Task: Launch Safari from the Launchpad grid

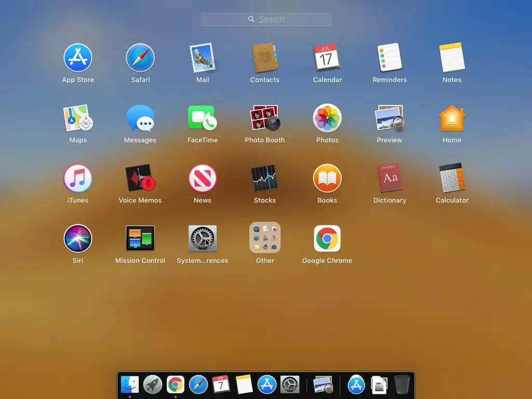Action: 140,58
